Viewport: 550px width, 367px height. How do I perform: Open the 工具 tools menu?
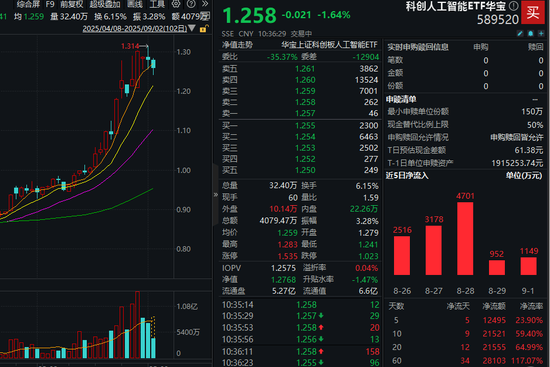157,4
